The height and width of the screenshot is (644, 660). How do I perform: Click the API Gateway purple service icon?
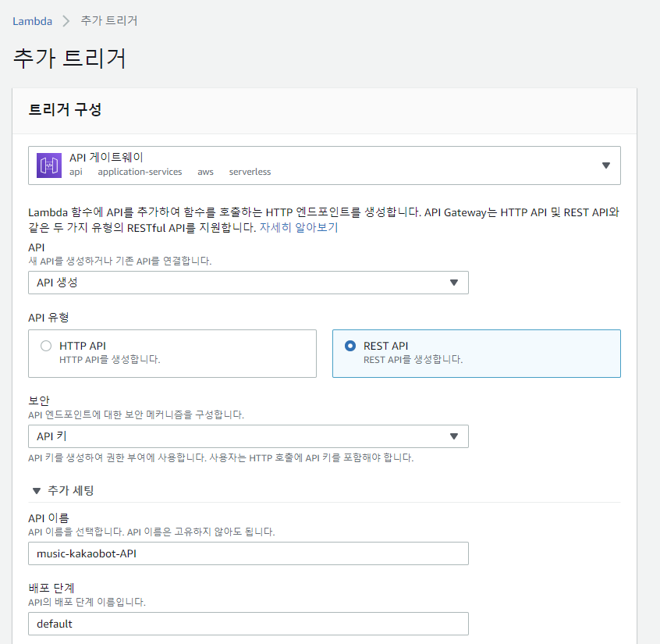[x=49, y=165]
